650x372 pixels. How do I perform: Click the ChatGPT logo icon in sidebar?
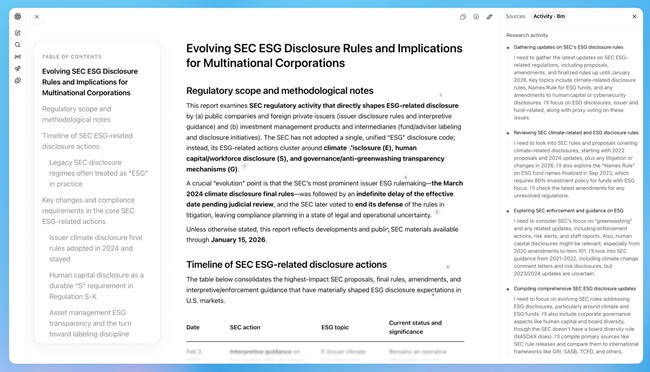coord(17,17)
